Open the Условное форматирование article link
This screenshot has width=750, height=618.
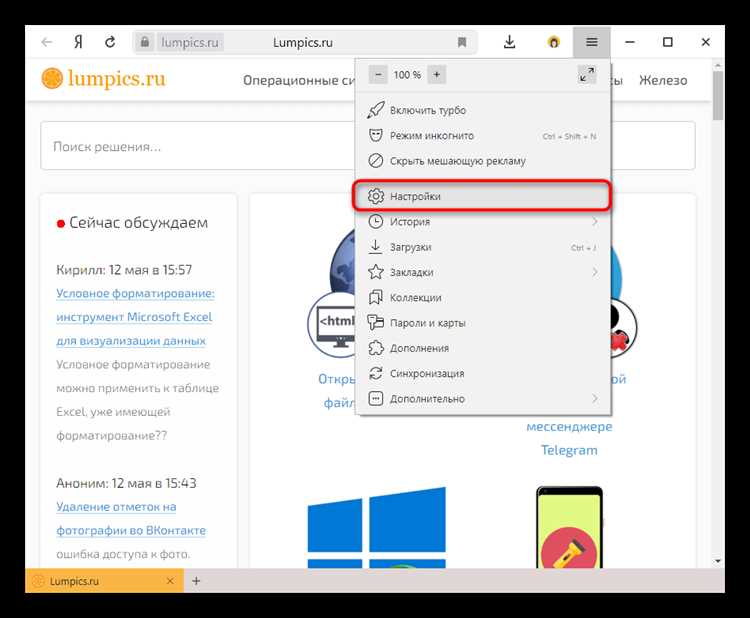135,317
